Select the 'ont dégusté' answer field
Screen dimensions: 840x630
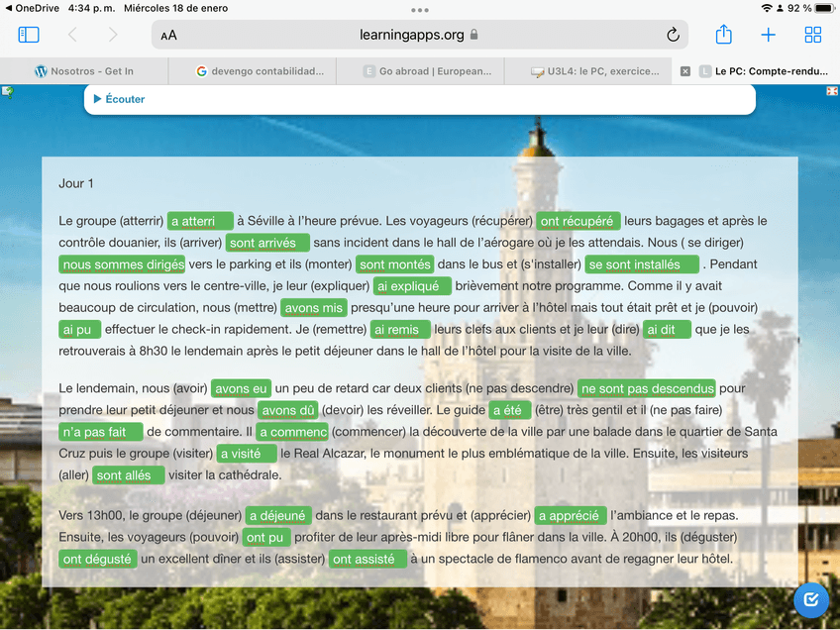coord(97,559)
